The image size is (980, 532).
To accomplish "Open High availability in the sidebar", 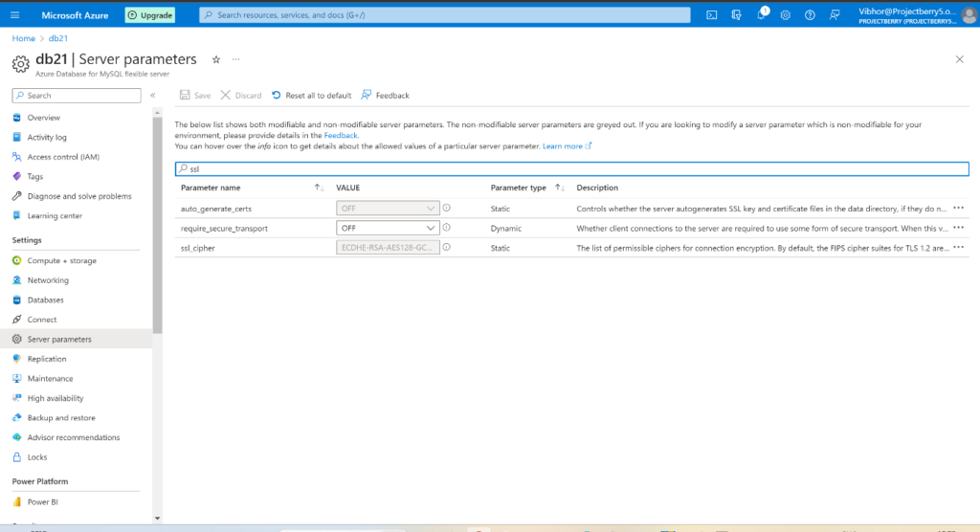I will (x=55, y=398).
